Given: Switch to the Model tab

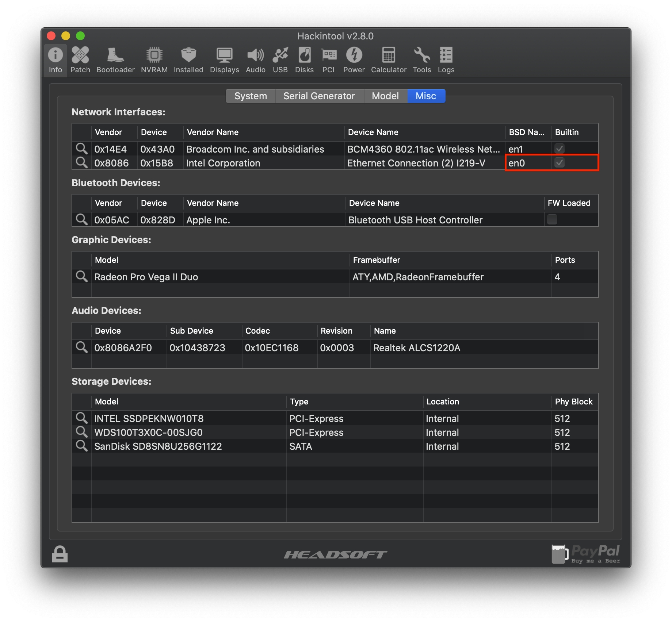Looking at the screenshot, I should [385, 96].
